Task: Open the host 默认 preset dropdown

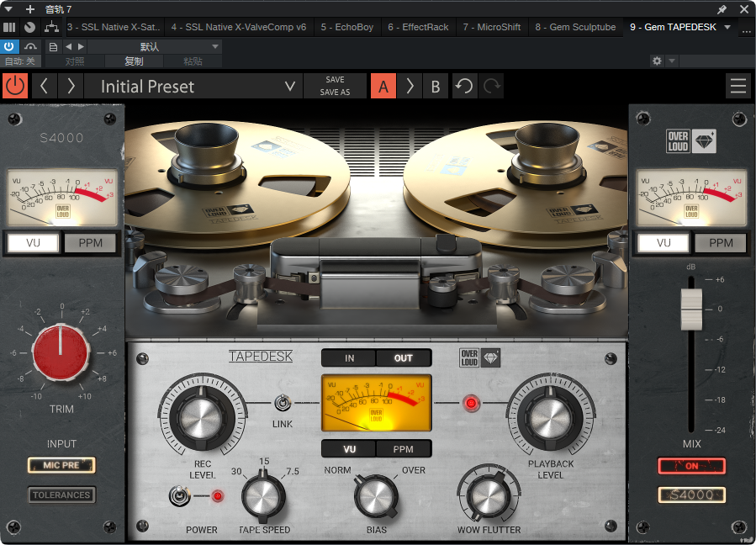Action: [x=154, y=47]
